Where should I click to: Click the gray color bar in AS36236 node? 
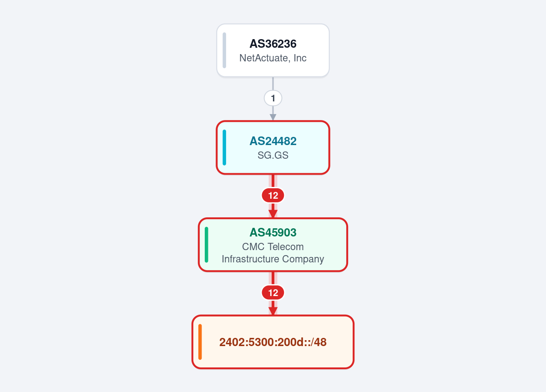tap(224, 50)
